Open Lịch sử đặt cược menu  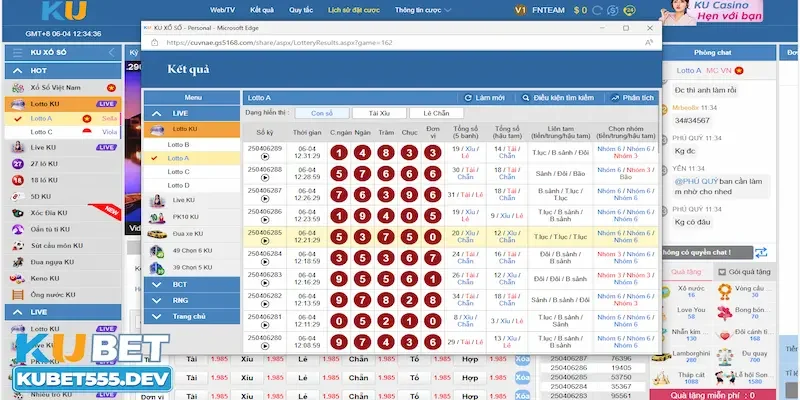pyautogui.click(x=353, y=9)
